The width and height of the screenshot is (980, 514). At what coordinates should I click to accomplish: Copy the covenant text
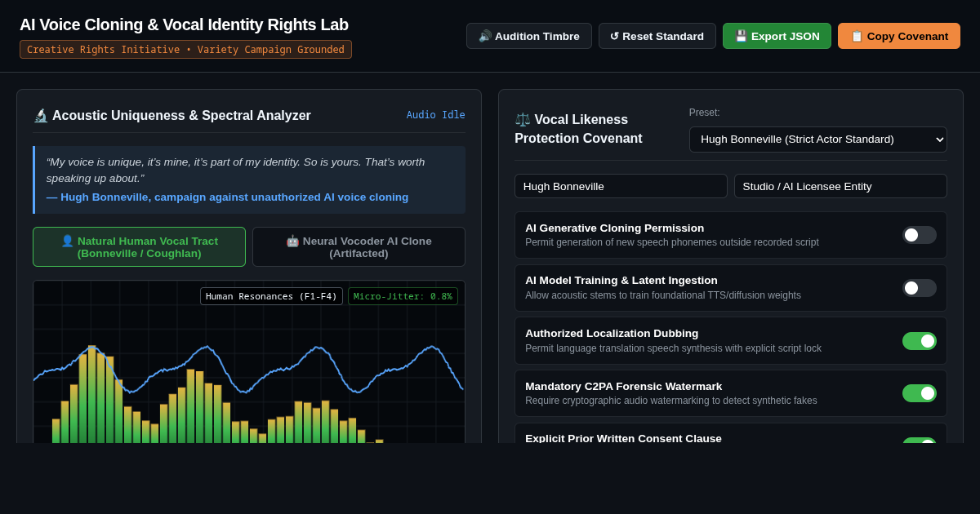899,36
